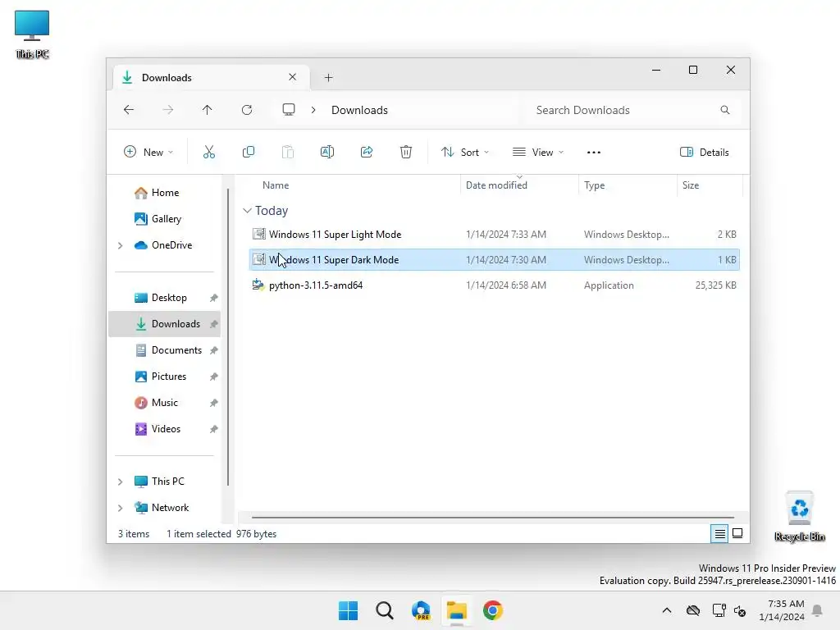Open Edge Preview browser from taskbar
The image size is (840, 630).
[421, 610]
